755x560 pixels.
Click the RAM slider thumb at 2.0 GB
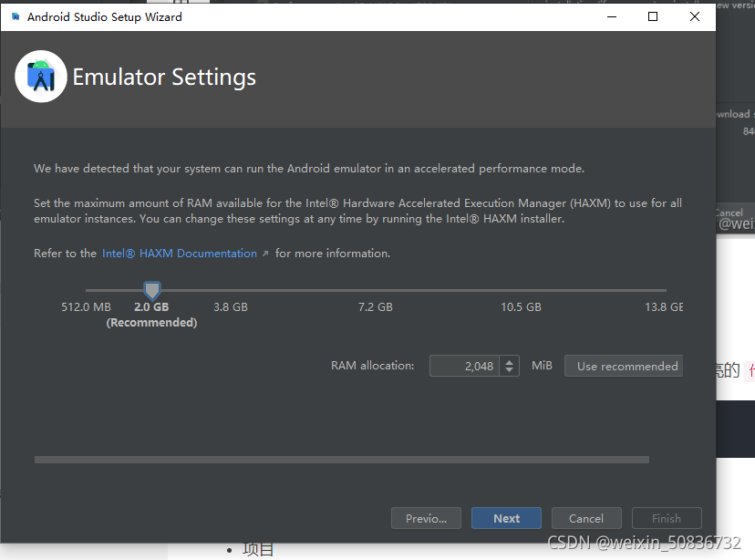click(x=152, y=290)
